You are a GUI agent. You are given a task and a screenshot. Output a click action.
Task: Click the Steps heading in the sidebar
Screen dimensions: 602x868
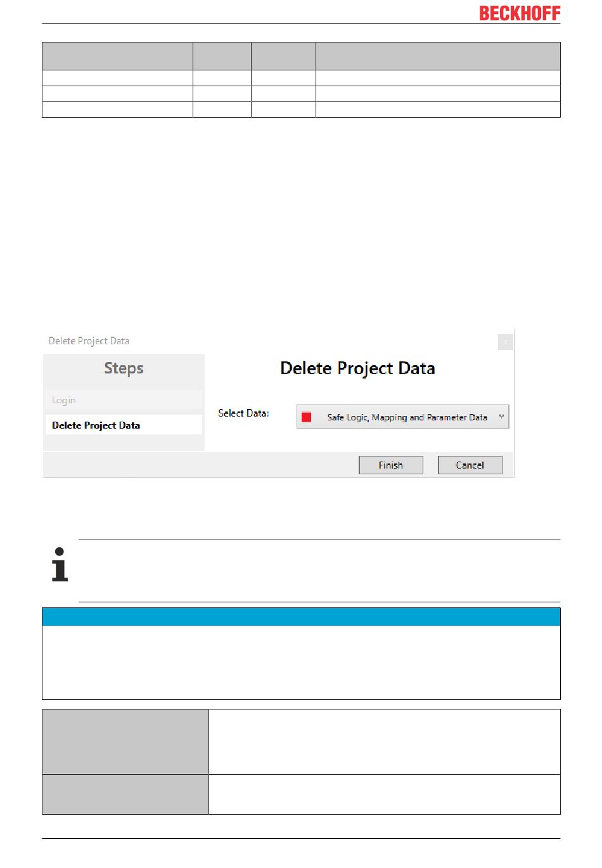[x=124, y=368]
